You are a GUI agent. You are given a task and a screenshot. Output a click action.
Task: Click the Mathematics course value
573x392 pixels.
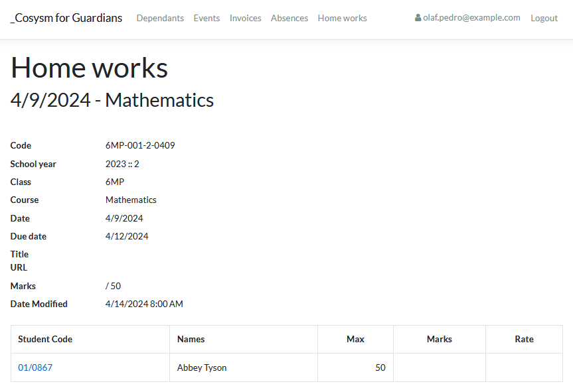pyautogui.click(x=131, y=200)
